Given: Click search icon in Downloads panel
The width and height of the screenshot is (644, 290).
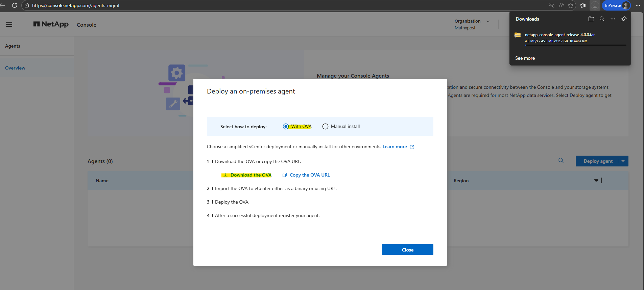Looking at the screenshot, I should click(x=602, y=19).
